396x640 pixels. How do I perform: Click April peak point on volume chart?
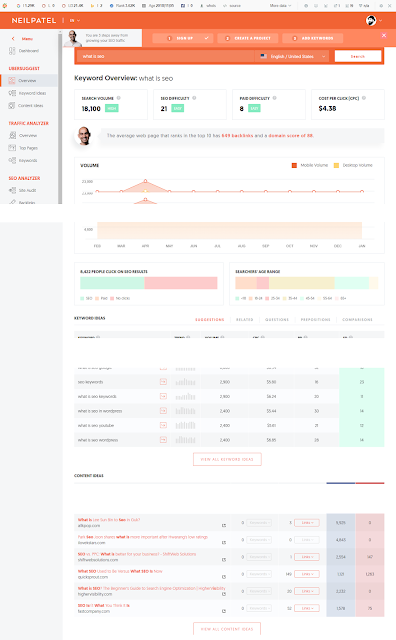click(x=145, y=181)
